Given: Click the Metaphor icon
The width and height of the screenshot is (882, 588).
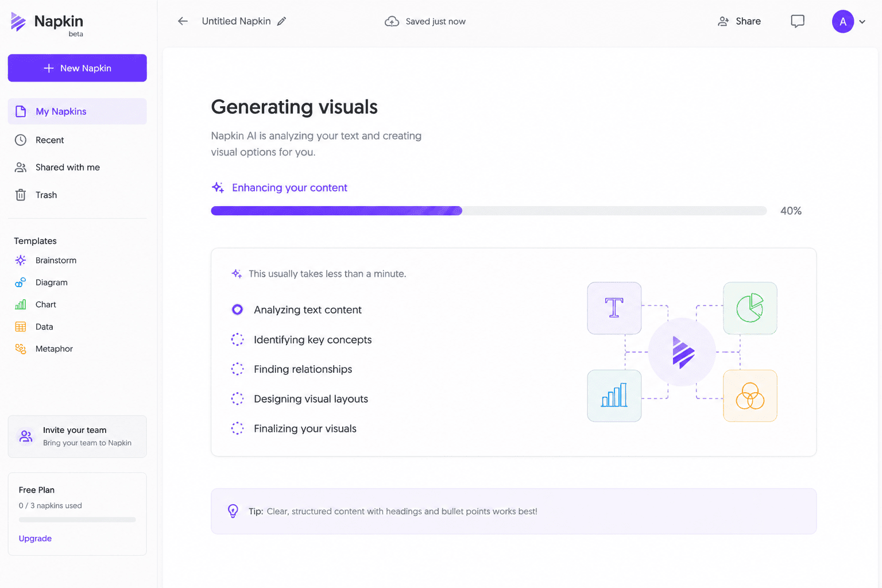Looking at the screenshot, I should 21,349.
